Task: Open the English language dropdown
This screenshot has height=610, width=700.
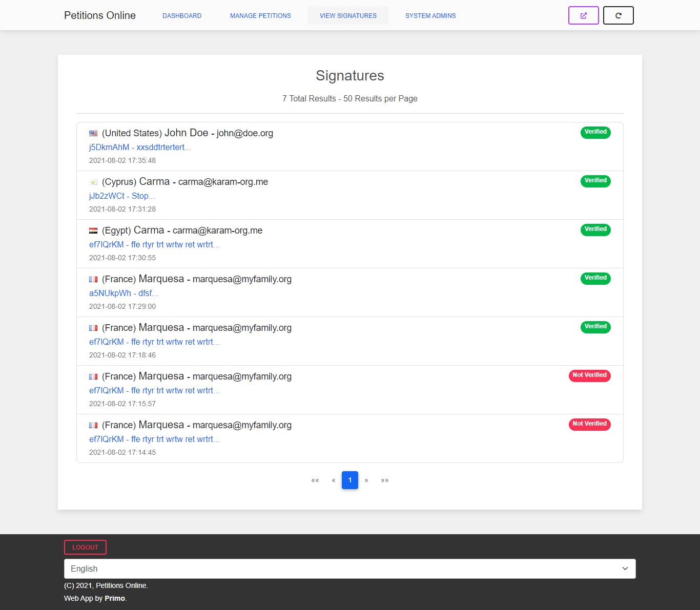Action: [350, 569]
